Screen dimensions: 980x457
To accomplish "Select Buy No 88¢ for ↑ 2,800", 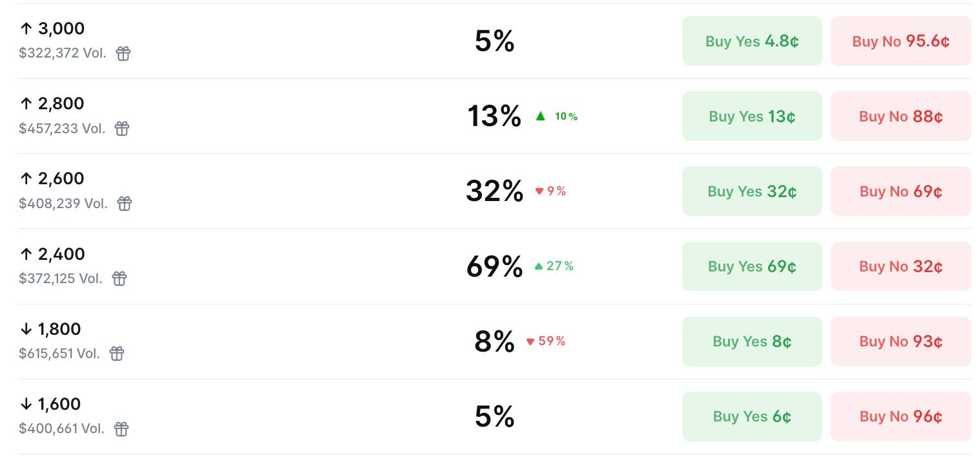I will coord(901,116).
